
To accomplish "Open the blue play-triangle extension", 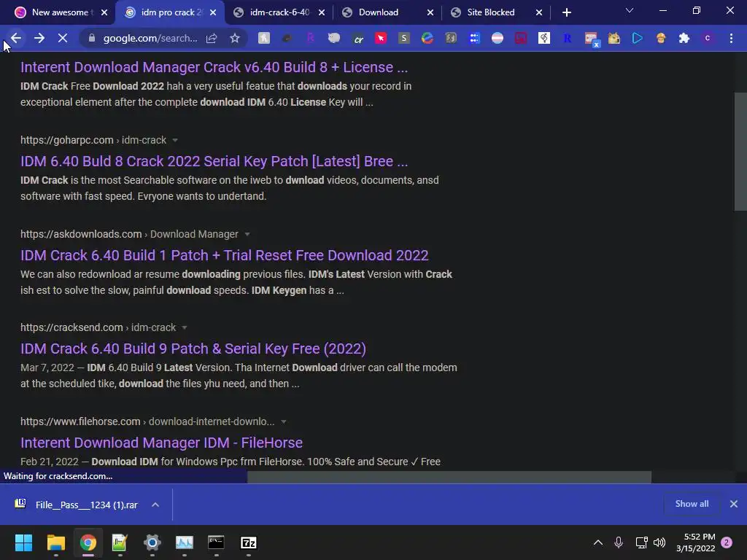I will point(638,38).
